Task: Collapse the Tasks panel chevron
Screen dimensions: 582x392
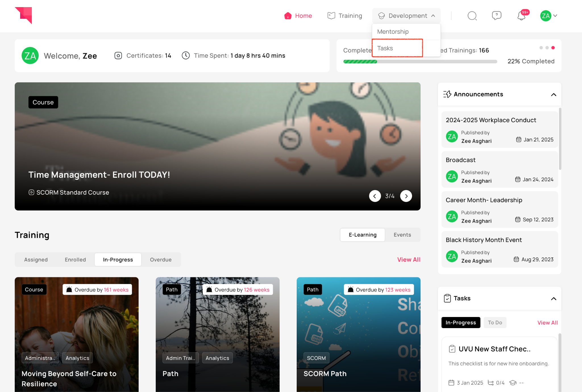Action: pos(554,299)
